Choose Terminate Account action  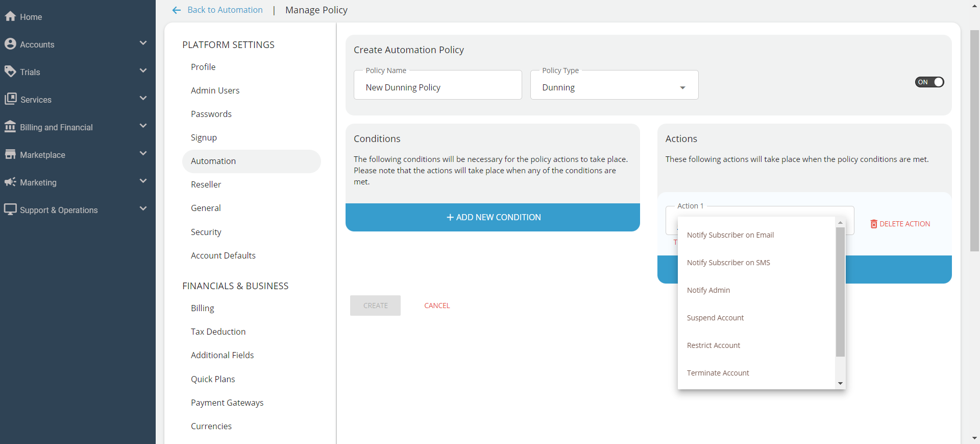[756, 373]
